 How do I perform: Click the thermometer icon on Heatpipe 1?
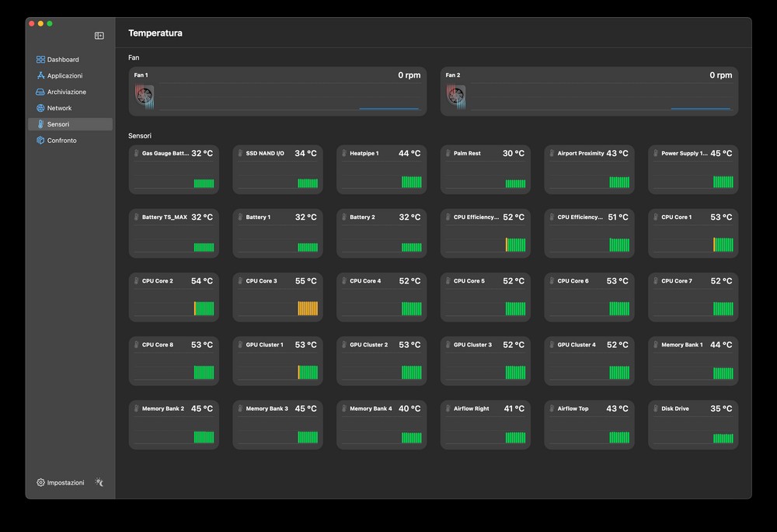point(344,154)
